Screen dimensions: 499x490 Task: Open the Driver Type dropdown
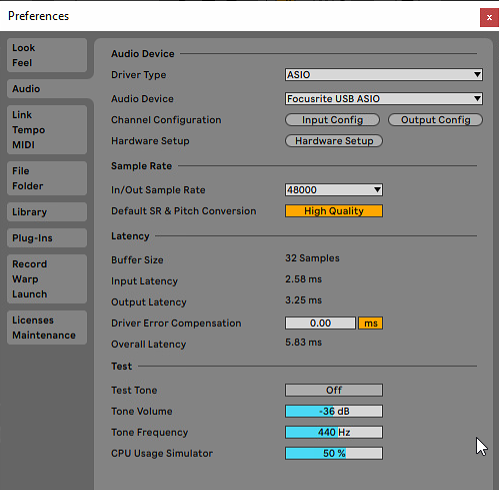pos(384,75)
